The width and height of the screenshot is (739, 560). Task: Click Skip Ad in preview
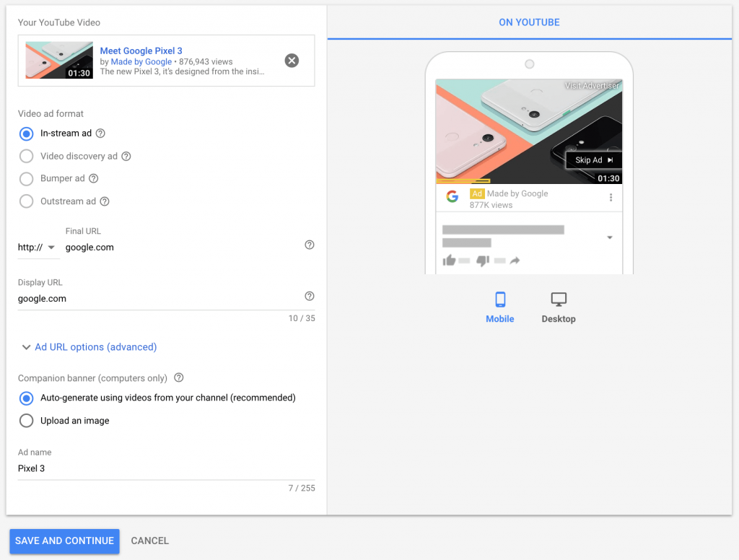(x=594, y=160)
